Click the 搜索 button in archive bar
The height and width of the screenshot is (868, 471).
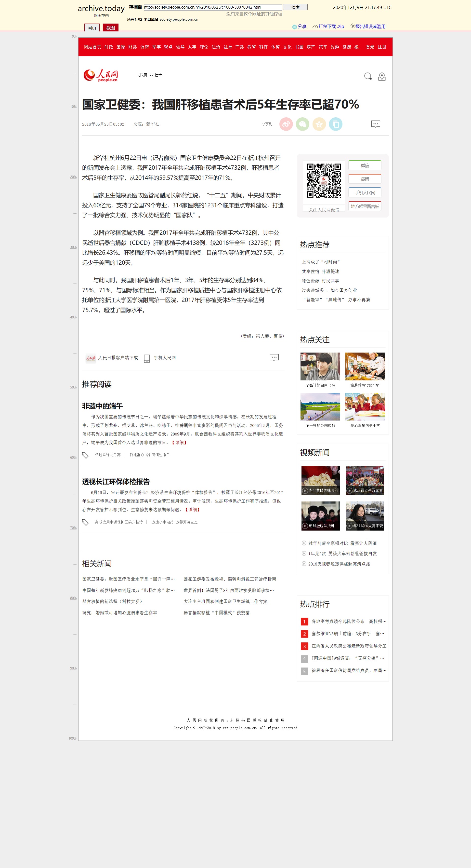pyautogui.click(x=295, y=7)
